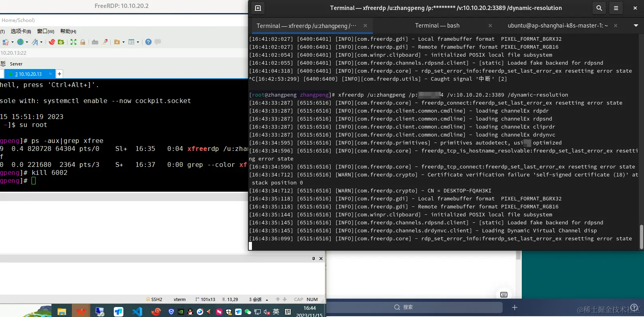Click the on-screen keyboard icon
Viewport: 644px width, 317px height.
[504, 295]
